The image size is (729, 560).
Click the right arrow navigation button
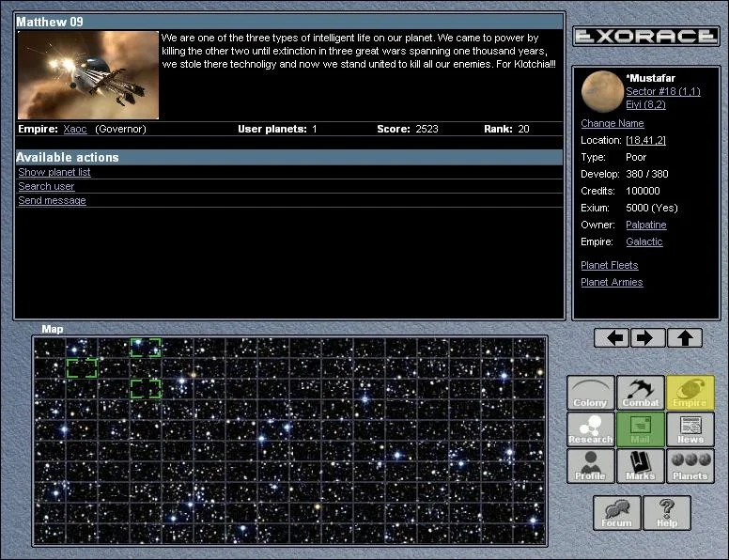pyautogui.click(x=648, y=338)
